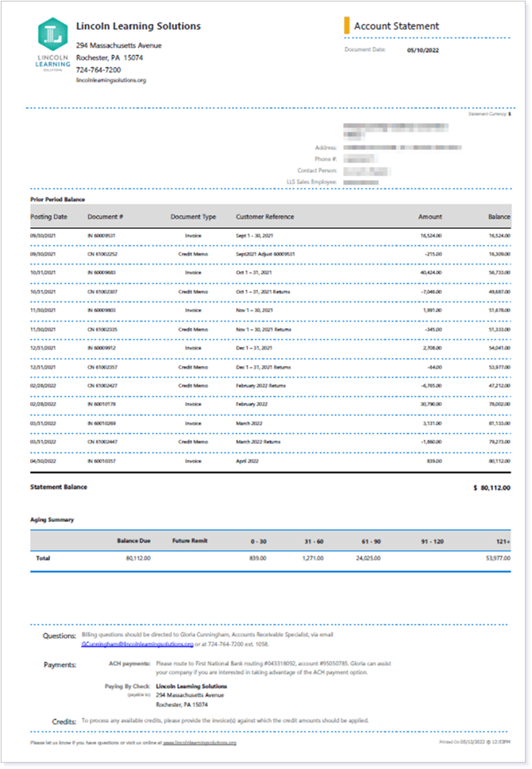
Task: Click the 'Statement Balance' label
Action: click(x=59, y=487)
